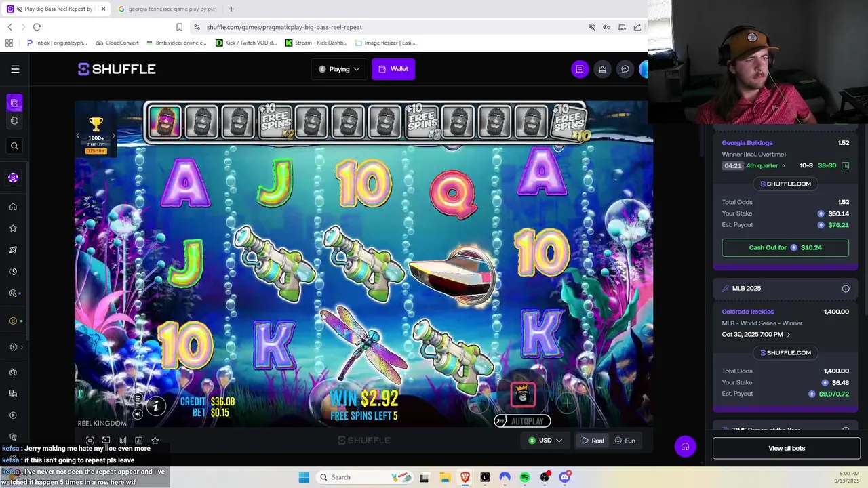Toggle AUTOPLAY in the slot game

pyautogui.click(x=522, y=421)
